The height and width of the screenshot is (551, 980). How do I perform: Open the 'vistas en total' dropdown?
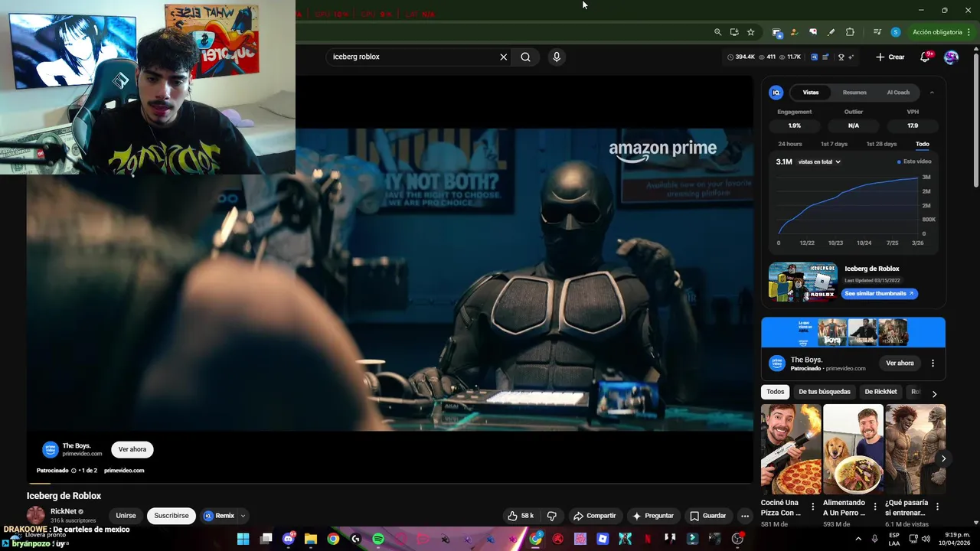(819, 161)
